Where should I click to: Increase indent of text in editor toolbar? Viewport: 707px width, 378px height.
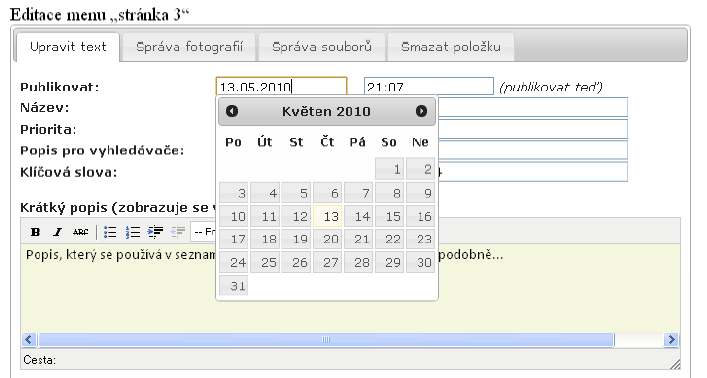click(x=155, y=232)
